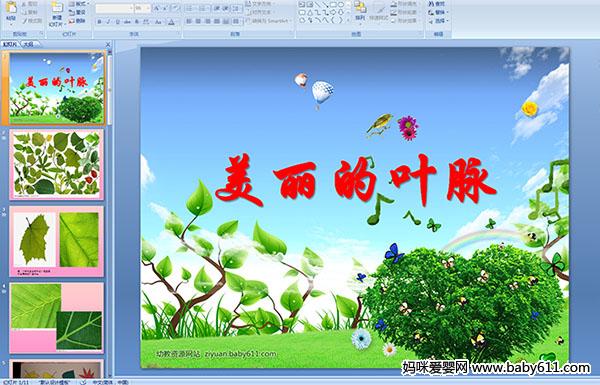Toggle Justify text alignment
The image size is (600, 385).
[217, 22]
